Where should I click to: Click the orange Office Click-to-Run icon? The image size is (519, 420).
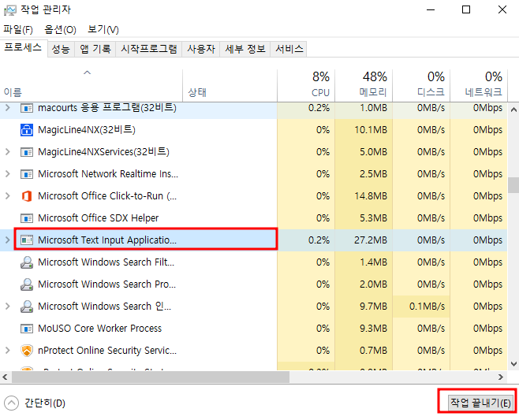click(x=27, y=195)
